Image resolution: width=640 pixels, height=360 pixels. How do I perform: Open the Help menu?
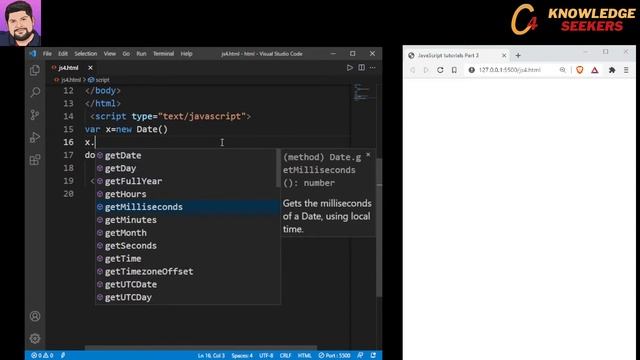click(x=187, y=53)
